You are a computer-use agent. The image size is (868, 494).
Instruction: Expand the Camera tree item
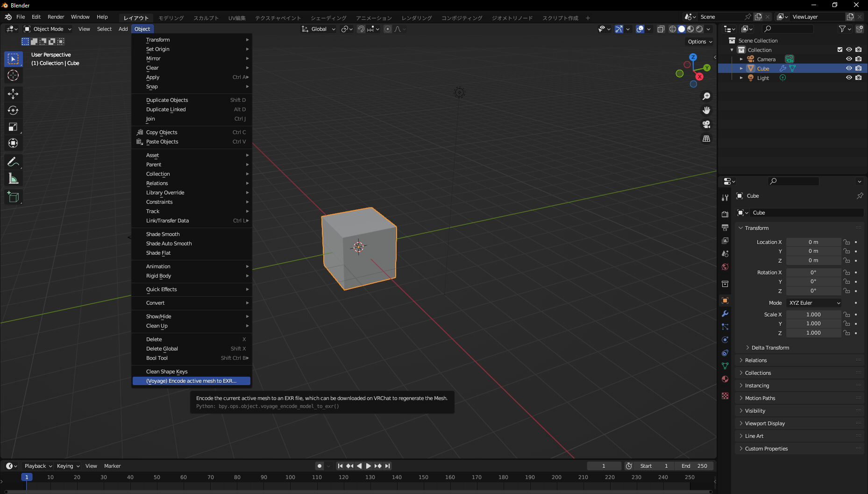point(741,59)
